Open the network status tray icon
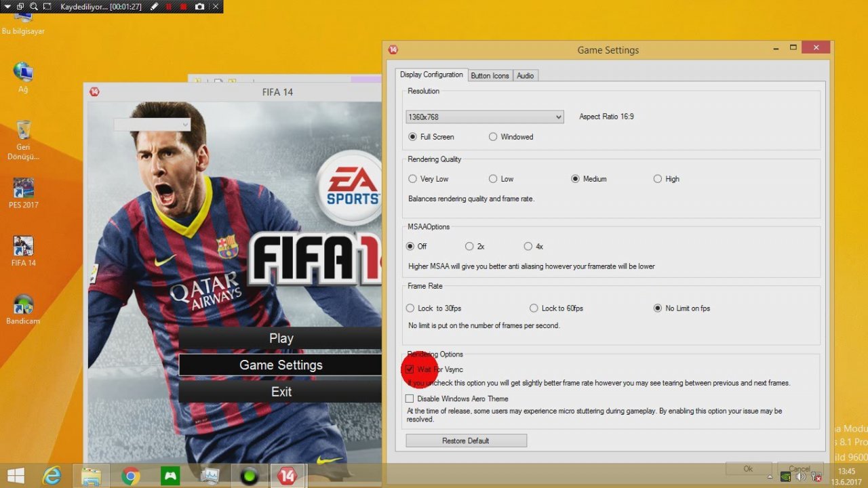 pyautogui.click(x=816, y=476)
